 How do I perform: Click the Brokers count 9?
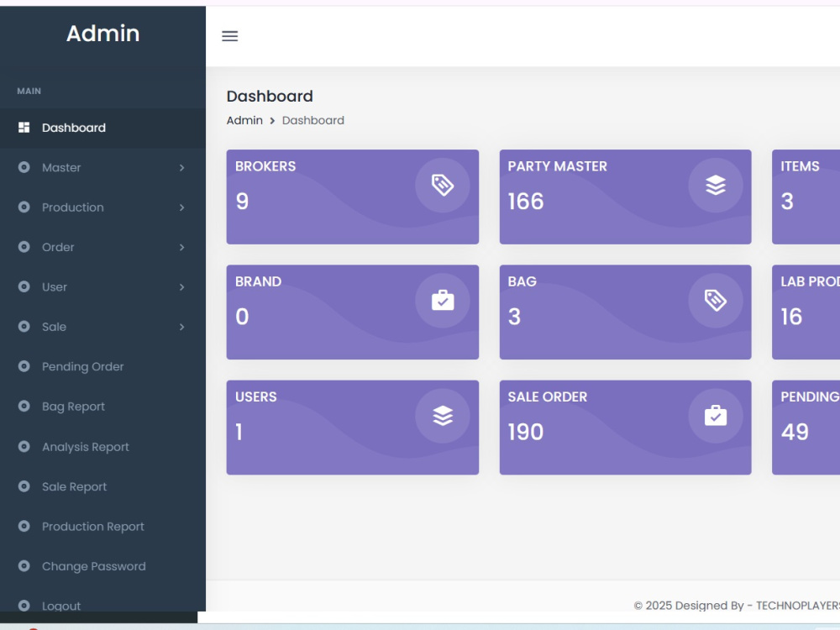pyautogui.click(x=242, y=202)
